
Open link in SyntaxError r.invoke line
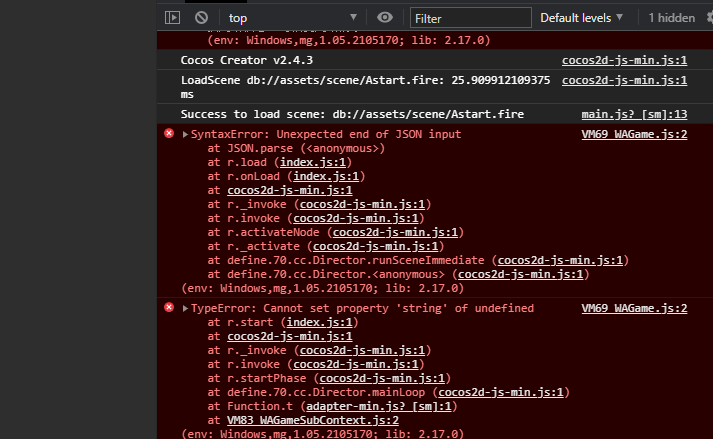pos(356,218)
